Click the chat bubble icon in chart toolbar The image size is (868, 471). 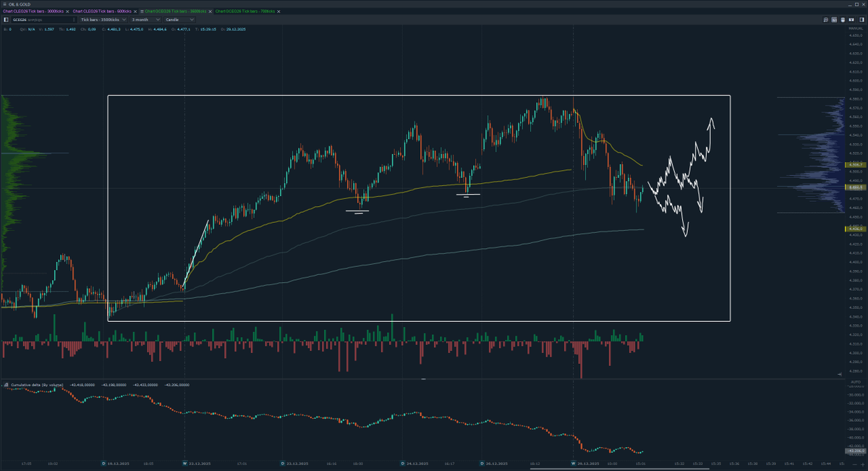[826, 20]
